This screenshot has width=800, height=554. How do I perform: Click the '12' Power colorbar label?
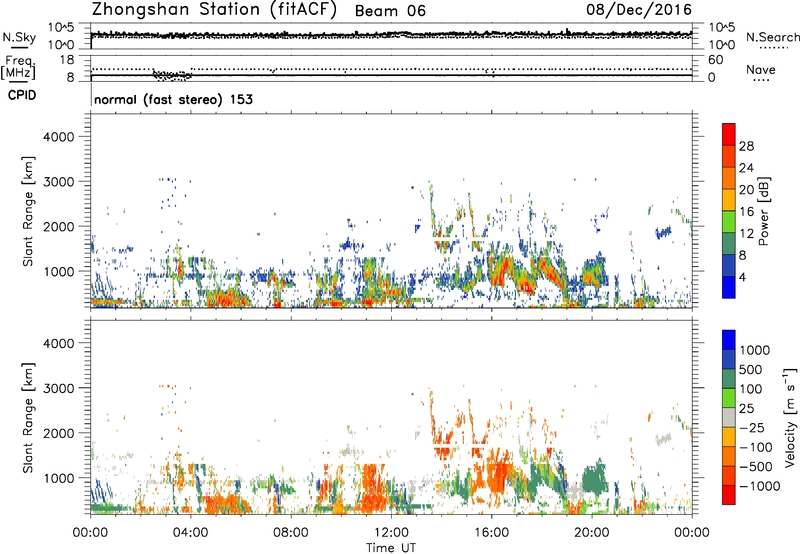[746, 234]
